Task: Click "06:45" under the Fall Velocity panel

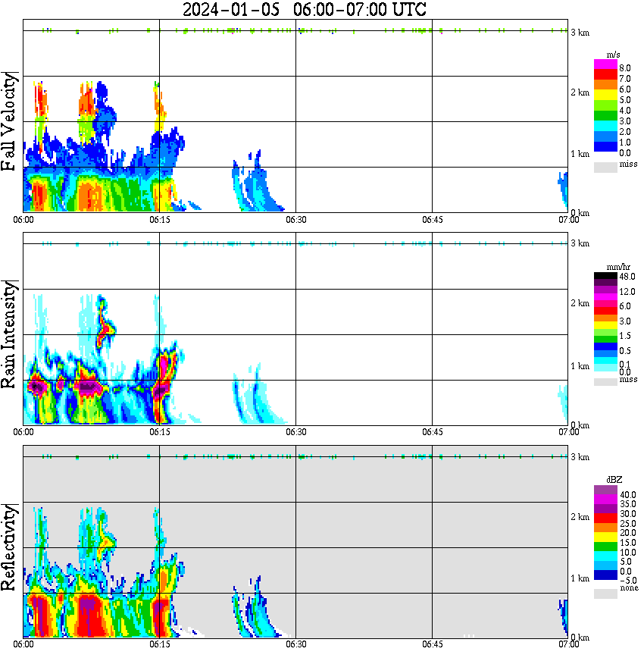Action: point(433,220)
